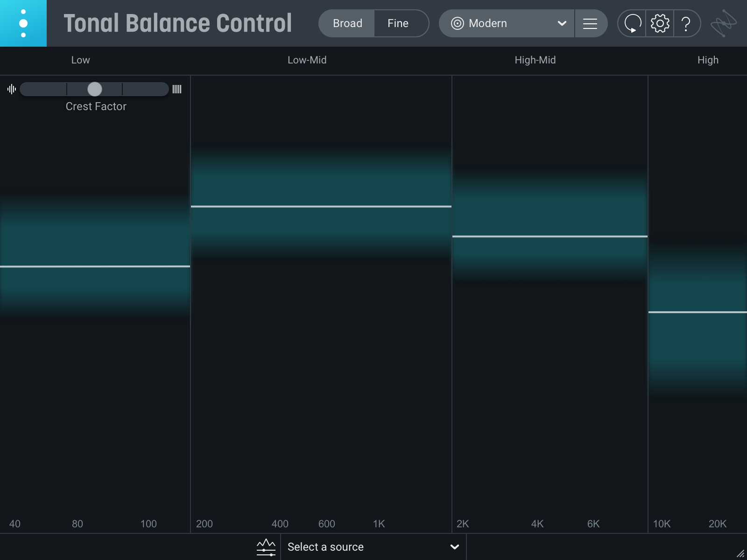Image resolution: width=747 pixels, height=560 pixels.
Task: Click the iZotope logo icon
Action: 723,23
